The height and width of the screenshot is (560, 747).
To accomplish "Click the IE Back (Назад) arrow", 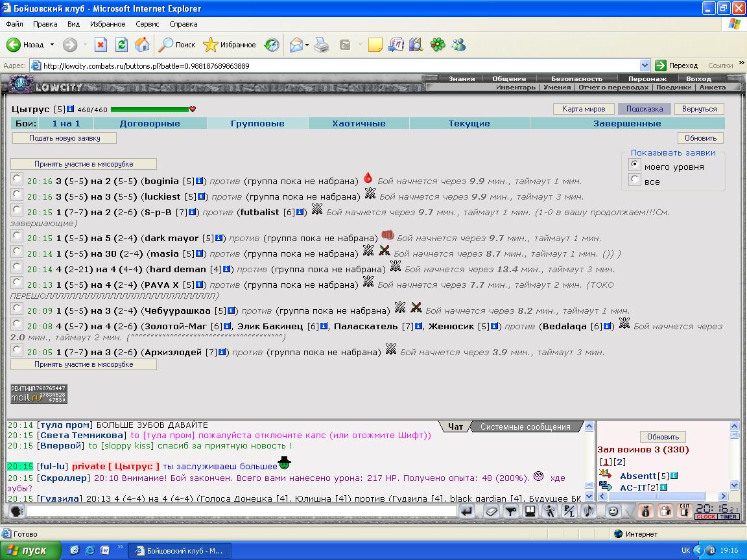I will (14, 45).
